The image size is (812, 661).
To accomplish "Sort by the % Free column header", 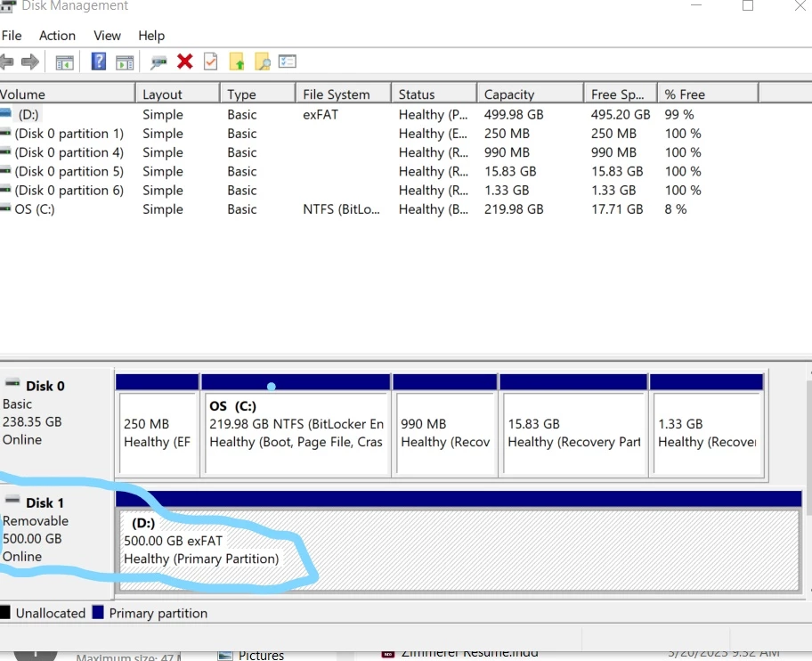I will point(708,94).
